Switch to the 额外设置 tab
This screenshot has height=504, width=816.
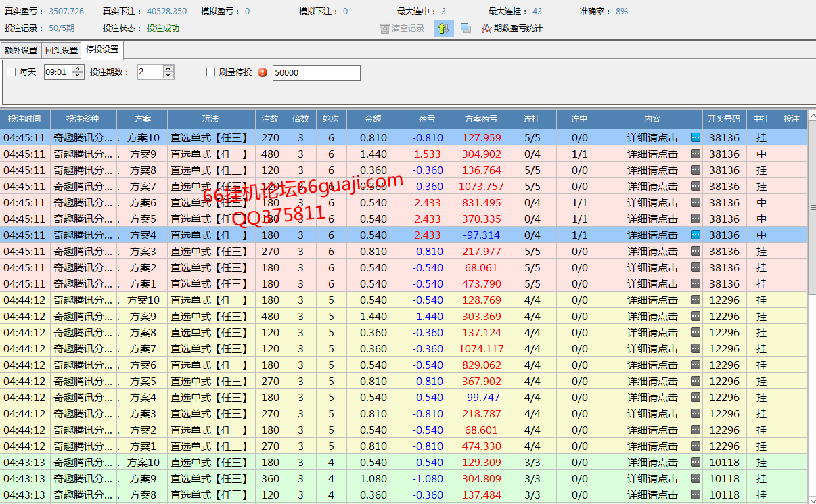click(x=21, y=51)
